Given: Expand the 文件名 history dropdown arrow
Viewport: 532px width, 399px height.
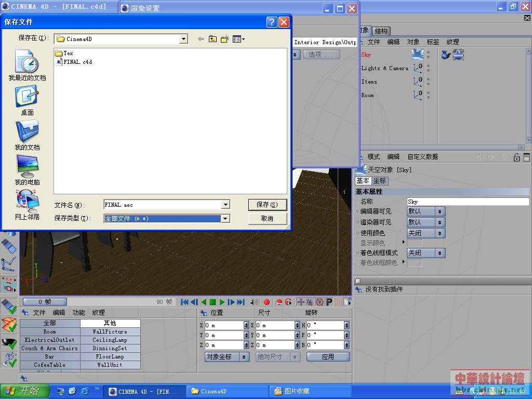Looking at the screenshot, I should pos(225,205).
